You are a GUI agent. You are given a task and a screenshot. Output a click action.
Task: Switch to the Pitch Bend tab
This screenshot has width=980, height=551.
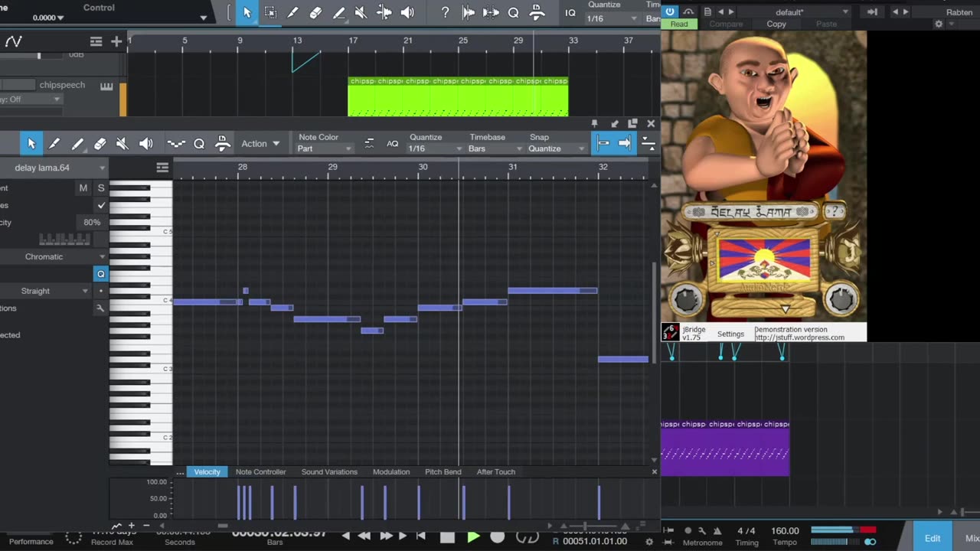443,471
